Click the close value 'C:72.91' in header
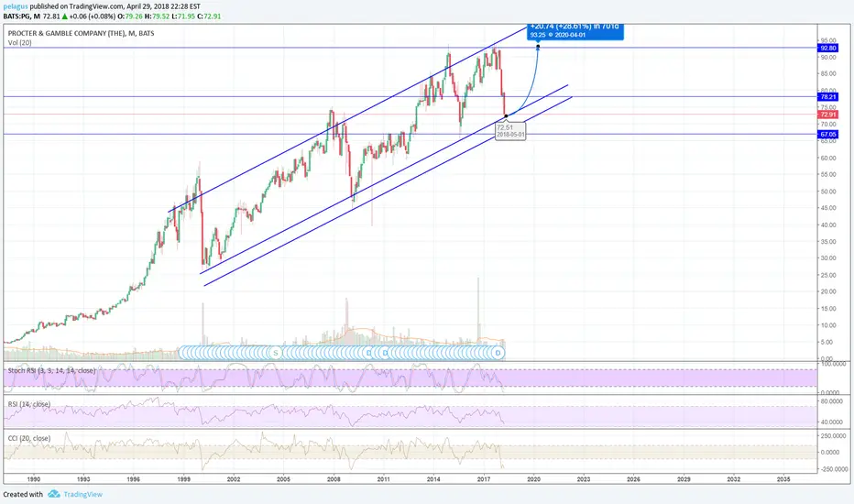The width and height of the screenshot is (854, 504). (x=209, y=16)
